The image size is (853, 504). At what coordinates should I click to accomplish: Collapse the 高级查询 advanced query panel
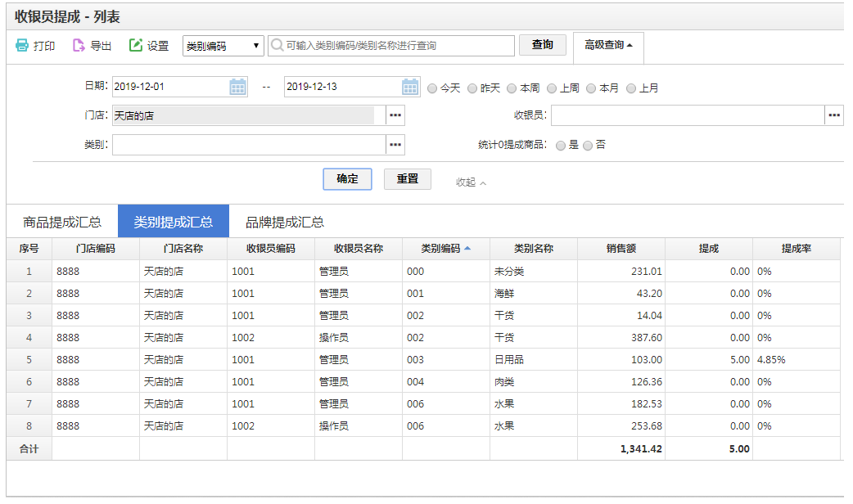(x=608, y=46)
